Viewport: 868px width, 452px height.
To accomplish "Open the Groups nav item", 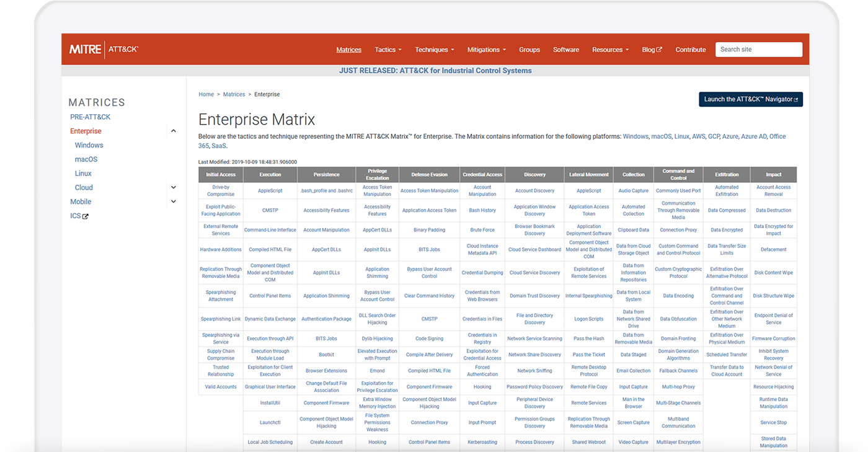I will click(x=529, y=50).
